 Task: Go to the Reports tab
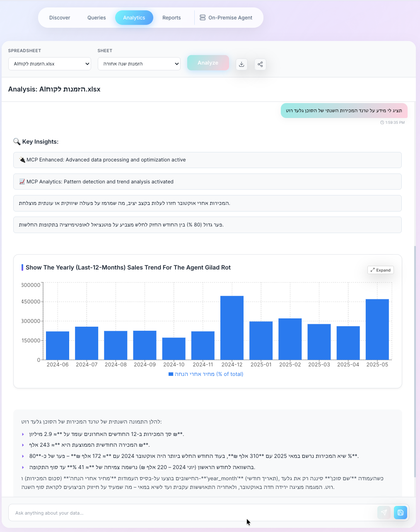(x=171, y=18)
